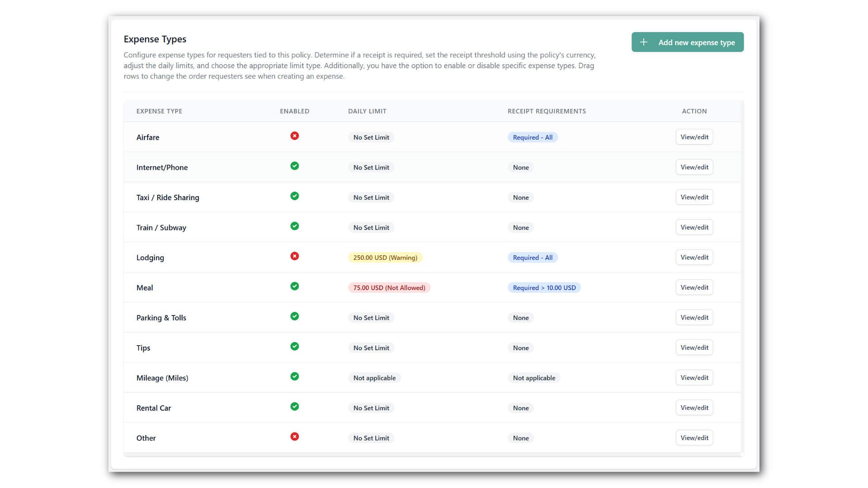Click the Required > 10.00 USD badge
This screenshot has width=868, height=488.
click(544, 288)
